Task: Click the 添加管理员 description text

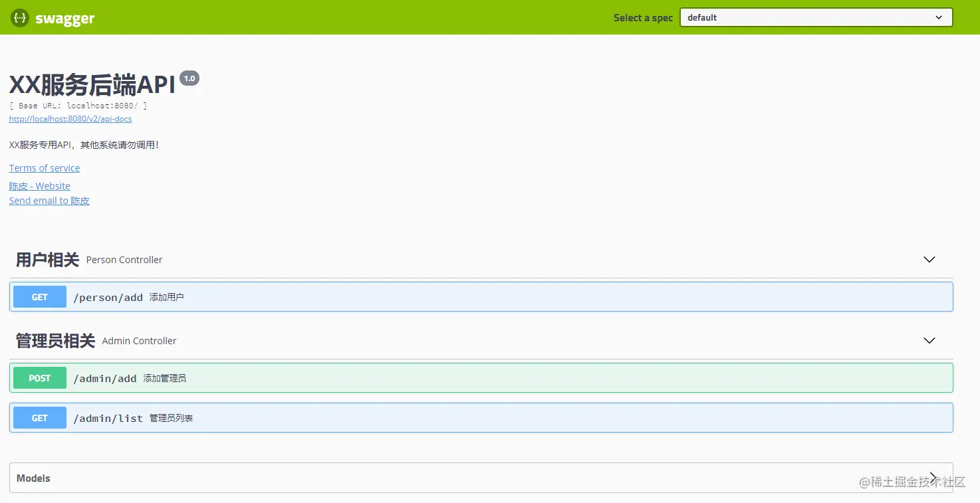Action: coord(165,378)
